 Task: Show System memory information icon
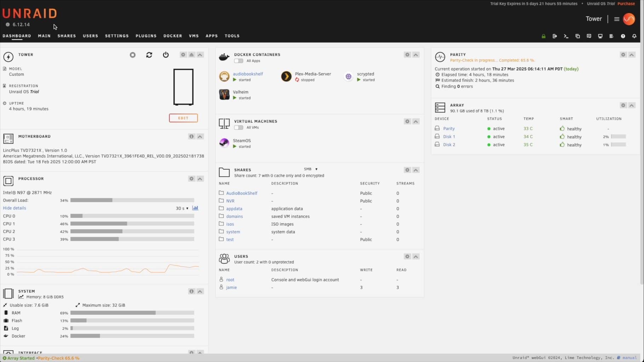pos(191,291)
